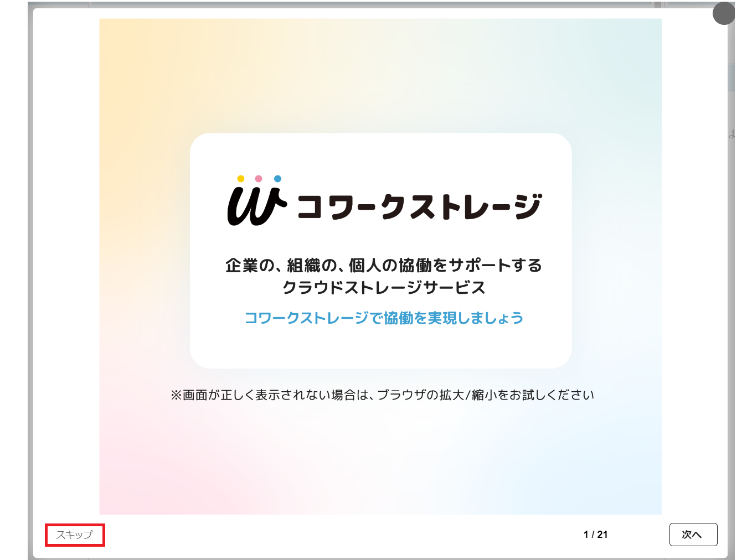Click the 1 / 21 page indicator
747x560 pixels.
pyautogui.click(x=595, y=535)
